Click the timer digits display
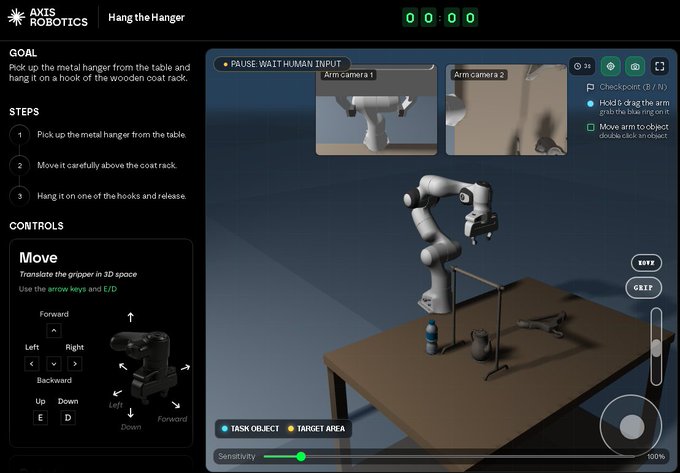The image size is (680, 473). (x=440, y=18)
